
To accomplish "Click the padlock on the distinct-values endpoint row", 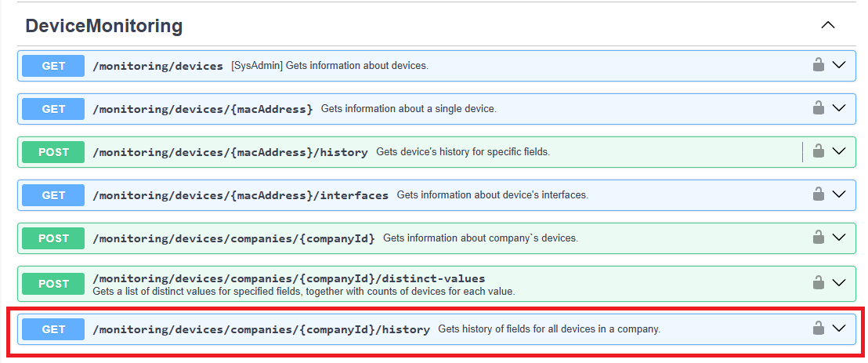I will 818,283.
